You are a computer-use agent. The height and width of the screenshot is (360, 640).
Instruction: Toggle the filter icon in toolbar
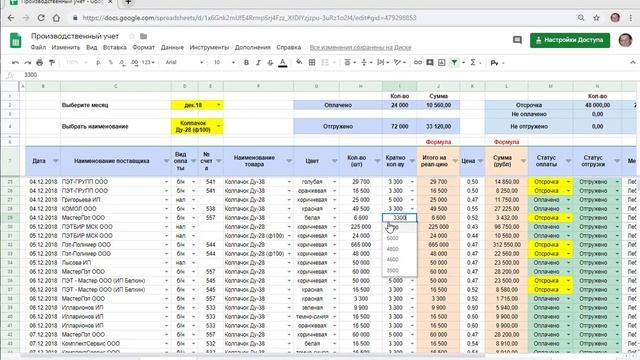454,62
